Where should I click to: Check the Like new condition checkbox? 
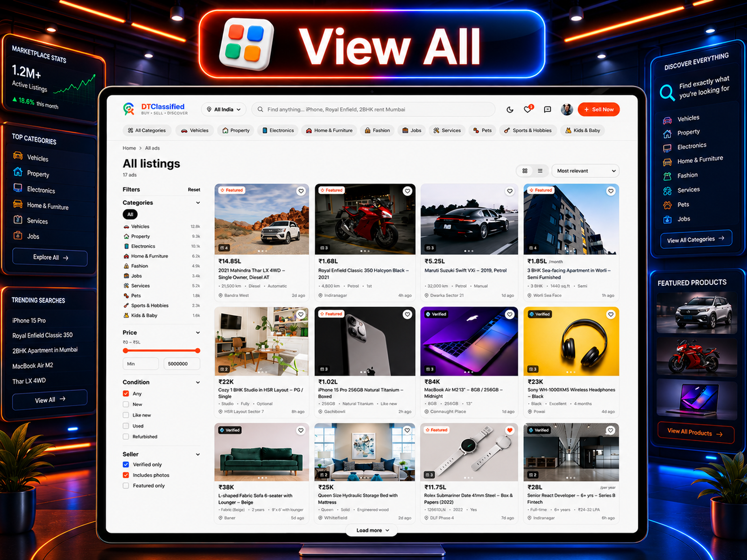[x=126, y=415]
